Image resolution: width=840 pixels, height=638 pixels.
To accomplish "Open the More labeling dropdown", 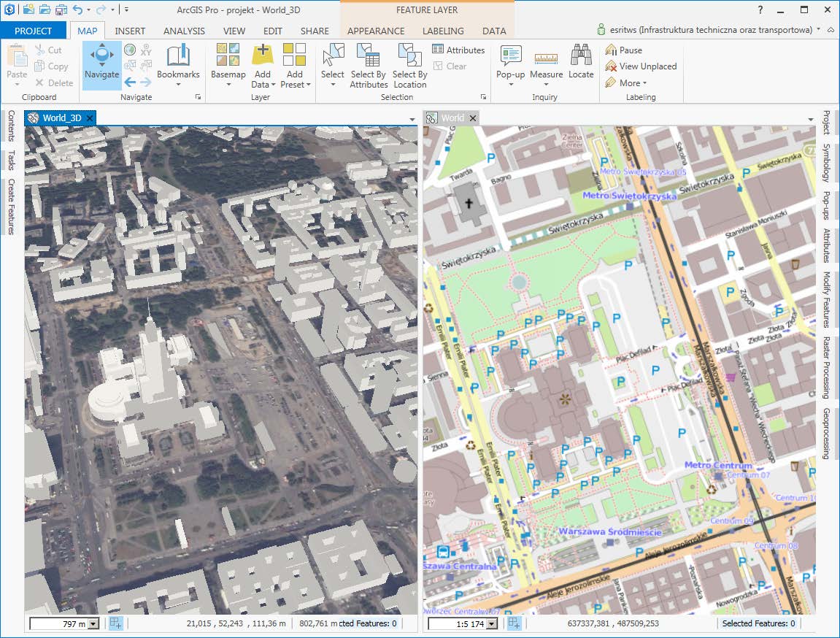I will point(625,83).
